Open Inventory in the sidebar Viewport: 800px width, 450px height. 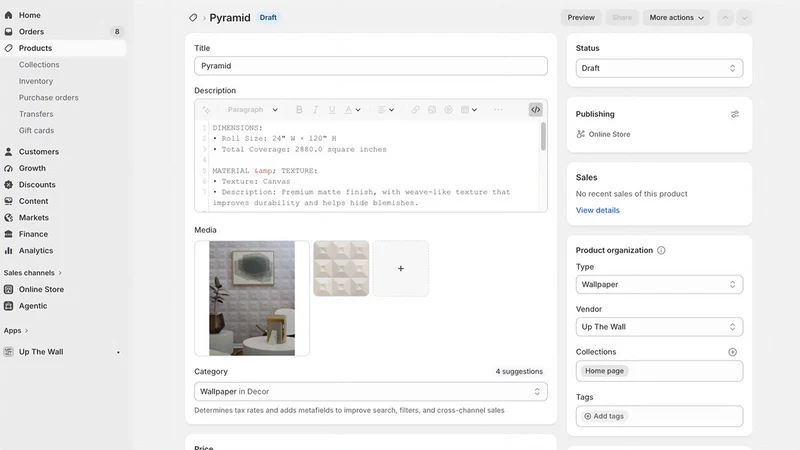pyautogui.click(x=36, y=81)
